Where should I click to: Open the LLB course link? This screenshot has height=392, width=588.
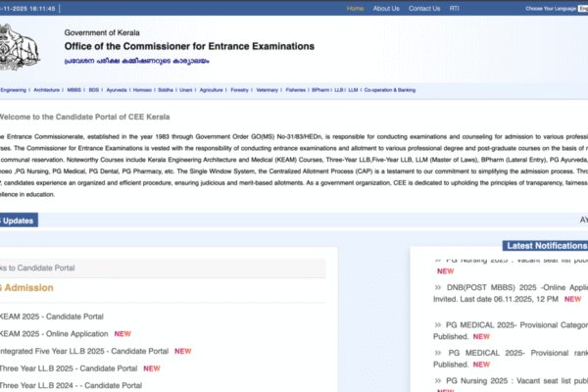pyautogui.click(x=339, y=90)
